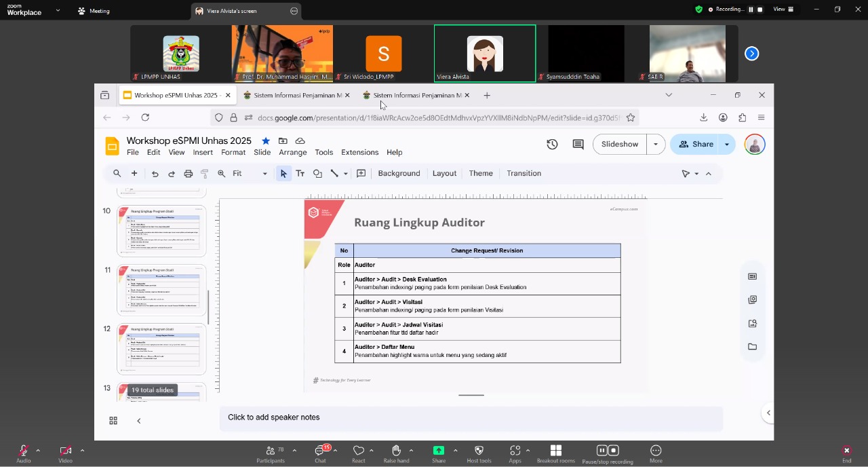The height and width of the screenshot is (467, 868).
Task: Expand the Share button dropdown arrow
Action: [x=727, y=145]
